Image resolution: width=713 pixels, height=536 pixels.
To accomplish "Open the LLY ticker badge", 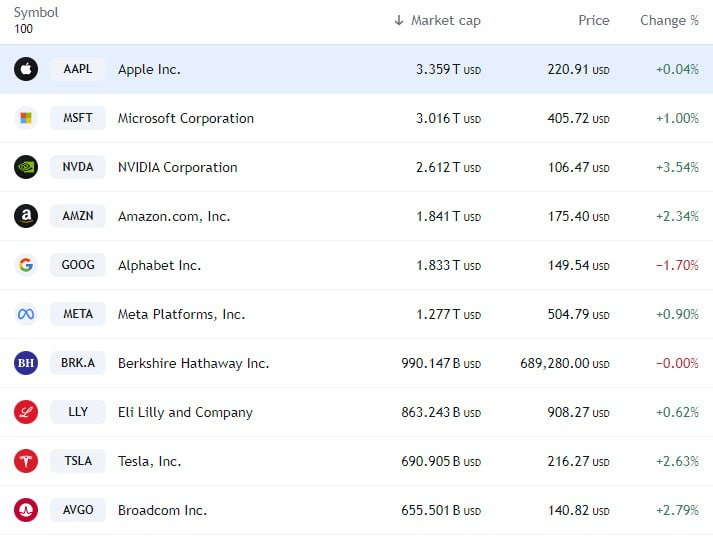I will pos(78,412).
